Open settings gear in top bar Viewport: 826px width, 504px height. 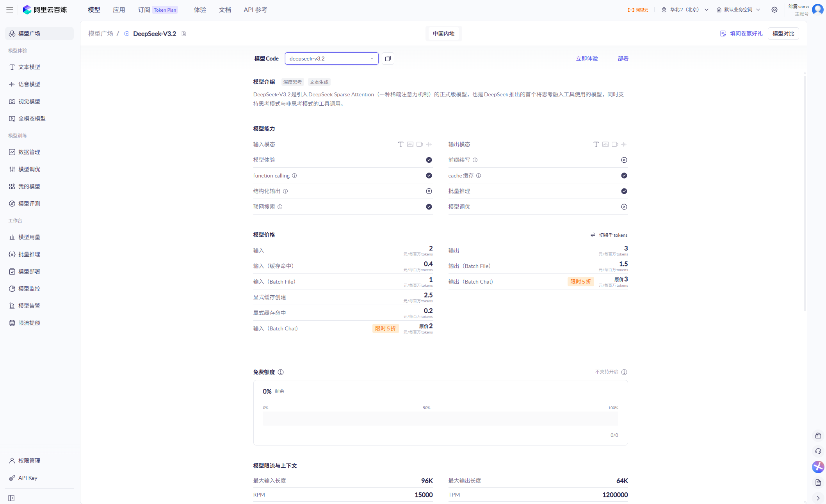(774, 10)
